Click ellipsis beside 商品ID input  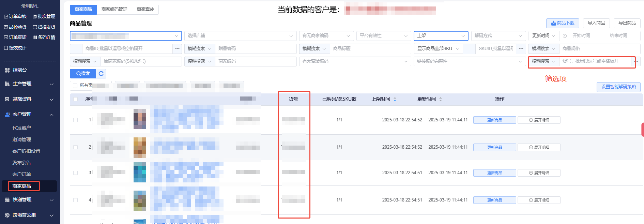coord(177,49)
